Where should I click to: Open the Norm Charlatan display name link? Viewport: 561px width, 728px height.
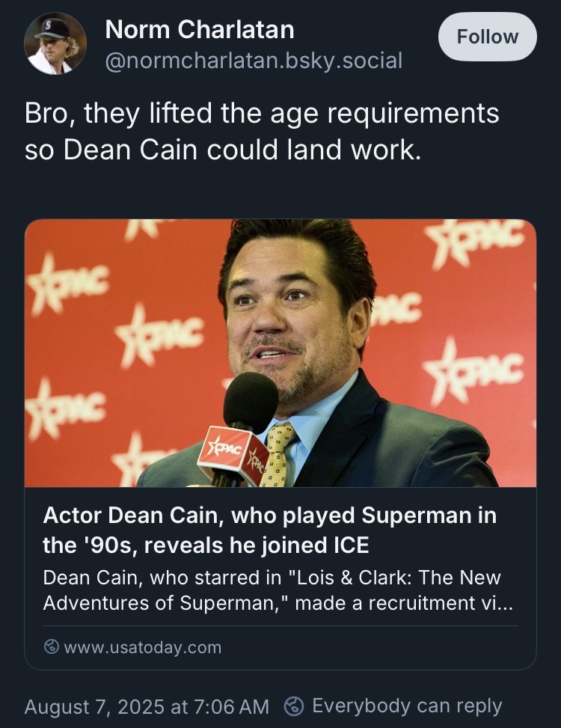point(200,30)
